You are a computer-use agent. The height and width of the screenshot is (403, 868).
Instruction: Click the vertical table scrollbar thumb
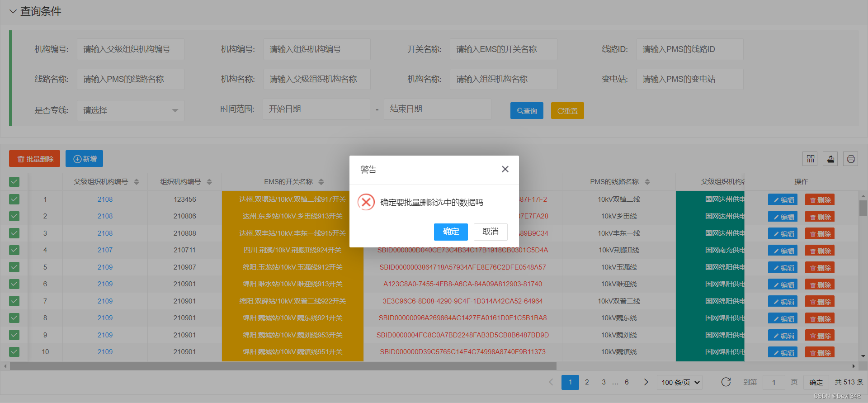tap(863, 208)
